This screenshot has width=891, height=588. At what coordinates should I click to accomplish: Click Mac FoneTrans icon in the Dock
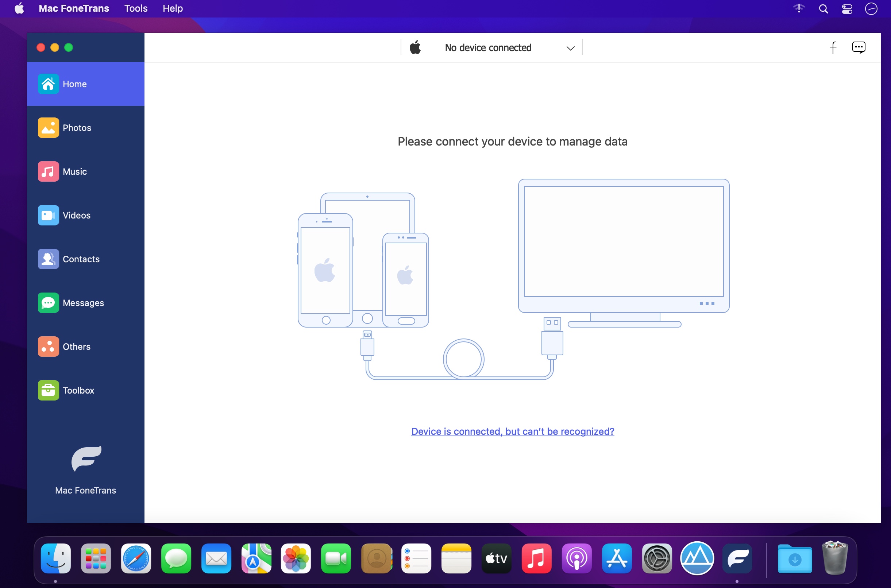(737, 558)
